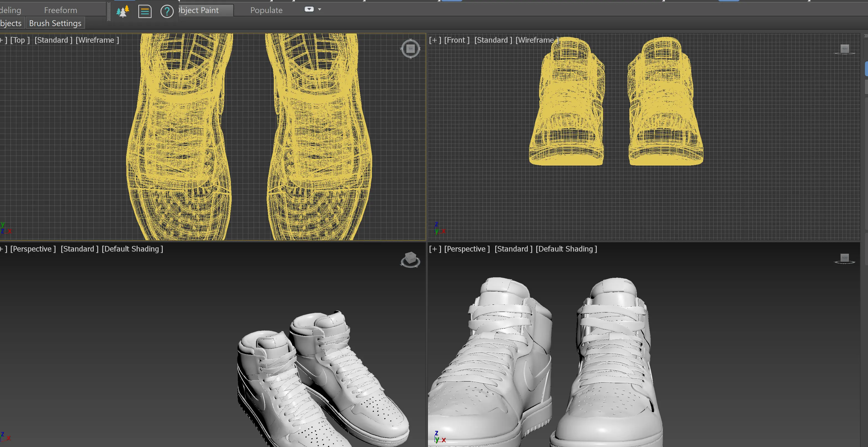Open the Brush Settings panel tab

(55, 23)
